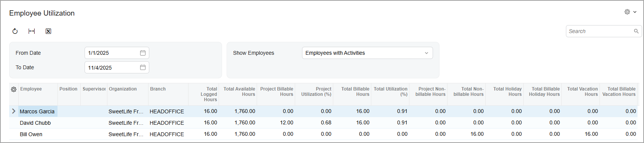Focus the Search input field
Screen dimensions: 644x143
pyautogui.click(x=600, y=31)
